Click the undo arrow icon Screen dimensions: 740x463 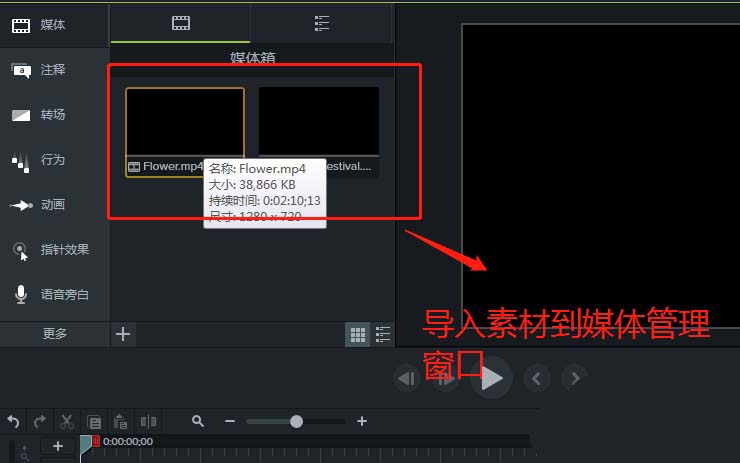pos(13,421)
